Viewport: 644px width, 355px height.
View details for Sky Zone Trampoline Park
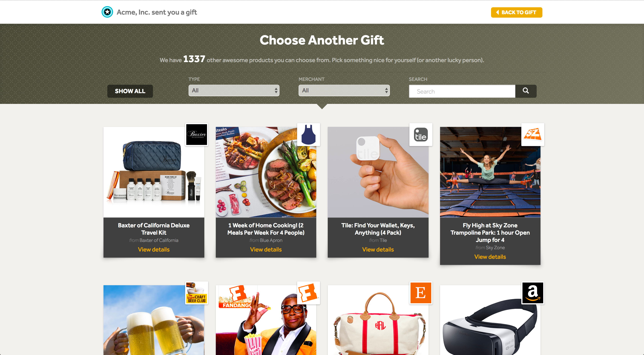pyautogui.click(x=490, y=257)
